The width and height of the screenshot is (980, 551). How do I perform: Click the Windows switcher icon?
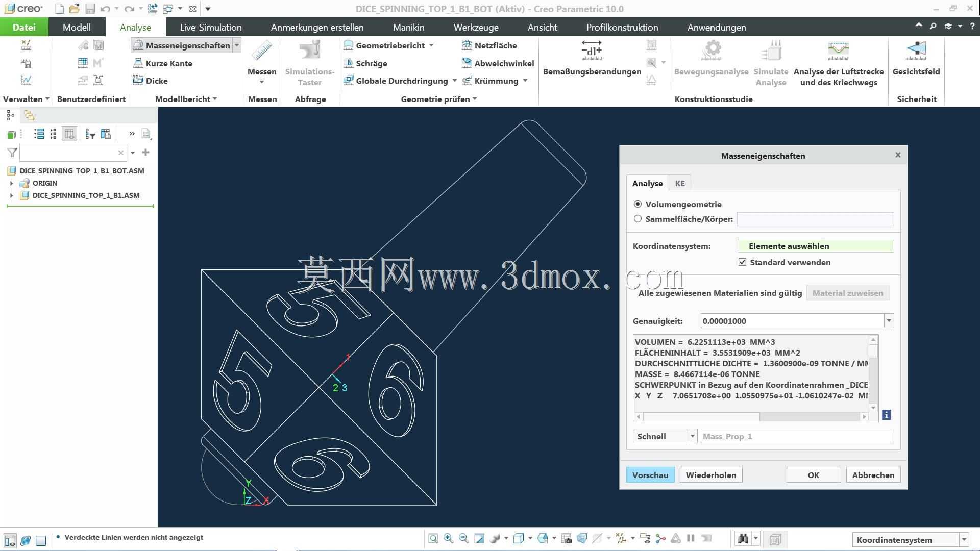168,9
